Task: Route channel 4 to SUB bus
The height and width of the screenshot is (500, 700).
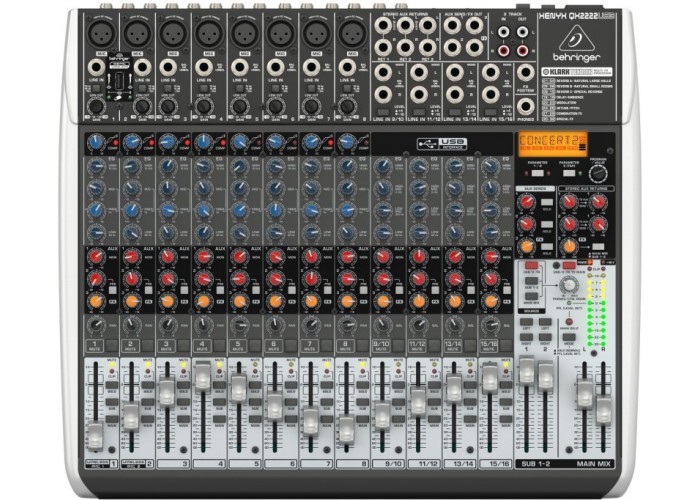Action: coord(219,402)
